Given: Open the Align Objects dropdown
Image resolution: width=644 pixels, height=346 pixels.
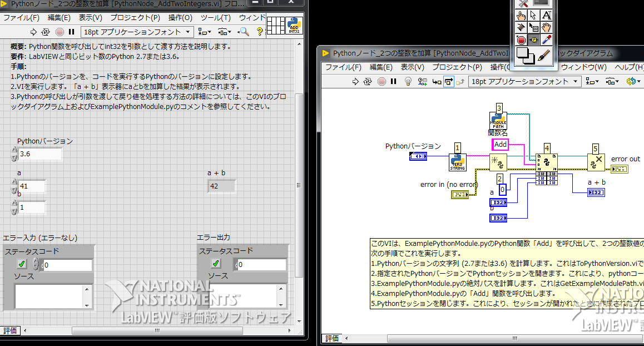Looking at the screenshot, I should (x=591, y=81).
